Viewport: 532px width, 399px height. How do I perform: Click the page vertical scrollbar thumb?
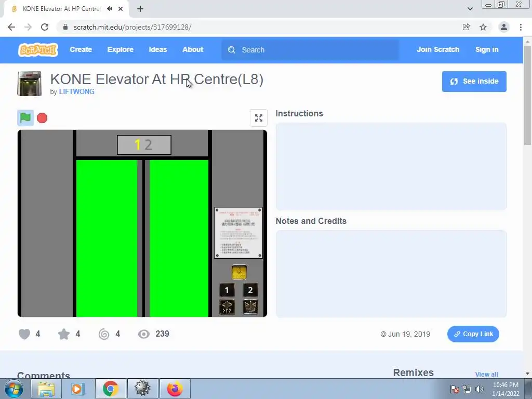(x=528, y=95)
